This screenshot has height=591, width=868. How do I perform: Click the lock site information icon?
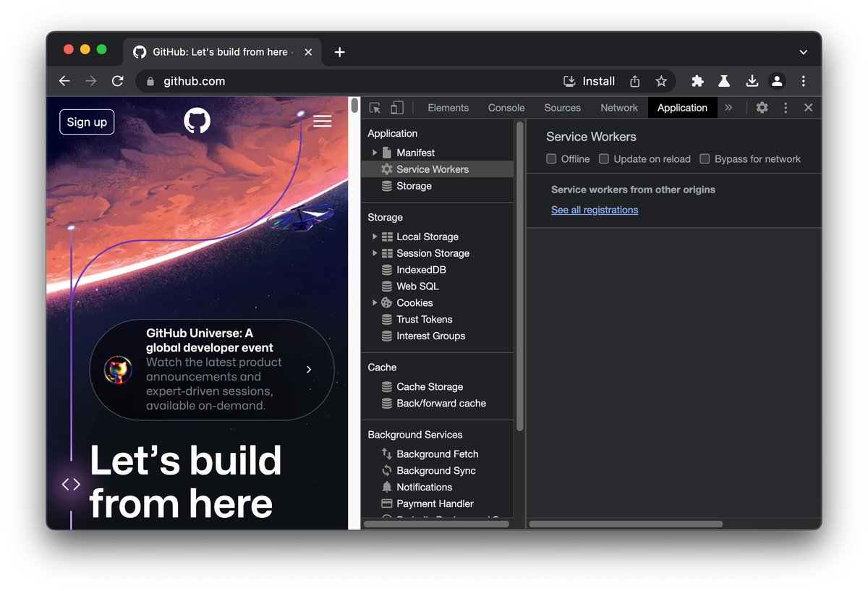[x=150, y=81]
